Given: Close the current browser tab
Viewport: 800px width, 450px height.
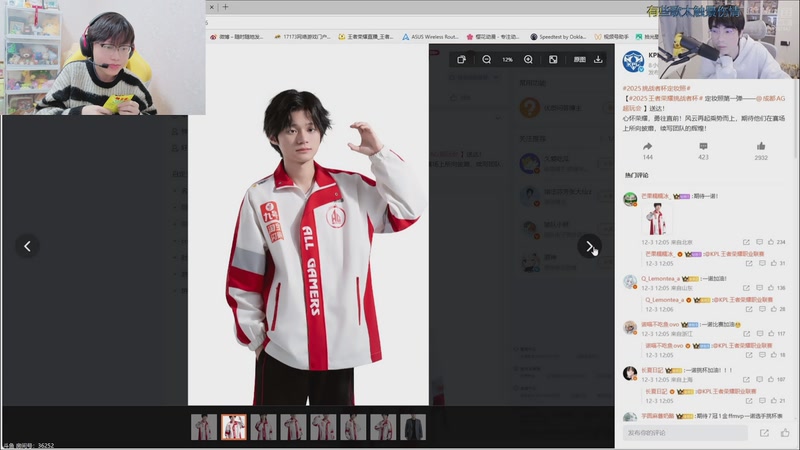Looking at the screenshot, I should click(211, 7).
